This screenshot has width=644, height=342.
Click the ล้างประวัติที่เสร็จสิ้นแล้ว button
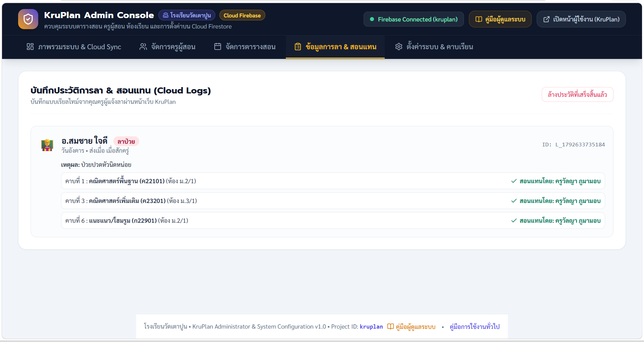(x=577, y=94)
